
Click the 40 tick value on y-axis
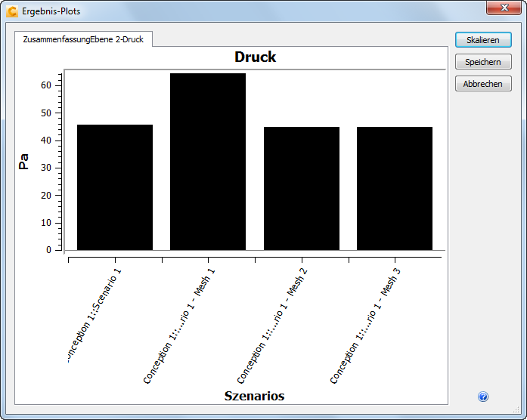click(x=46, y=141)
